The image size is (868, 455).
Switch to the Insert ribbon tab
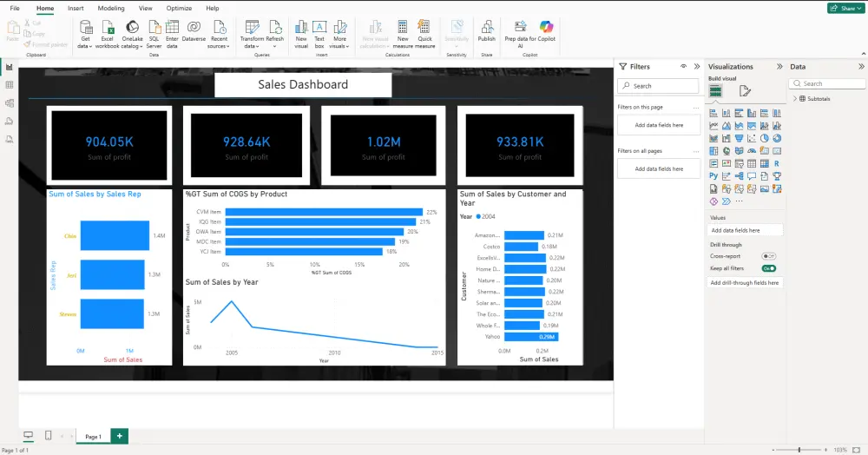tap(76, 9)
